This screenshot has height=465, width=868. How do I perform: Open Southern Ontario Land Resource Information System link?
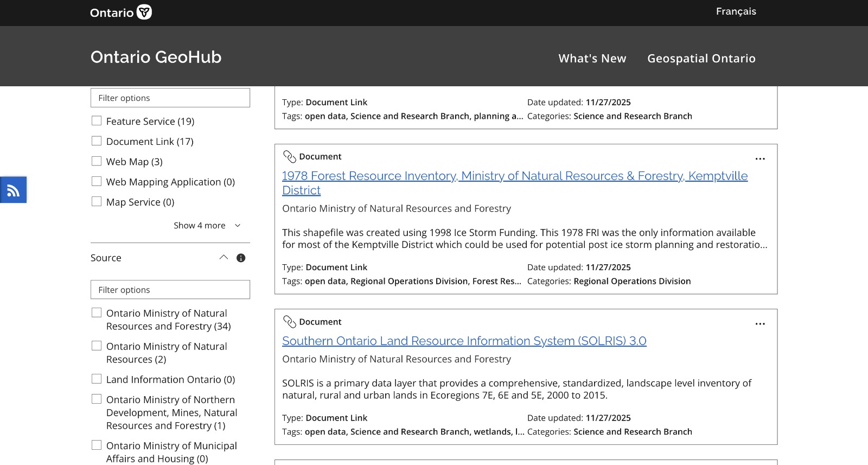pos(464,341)
